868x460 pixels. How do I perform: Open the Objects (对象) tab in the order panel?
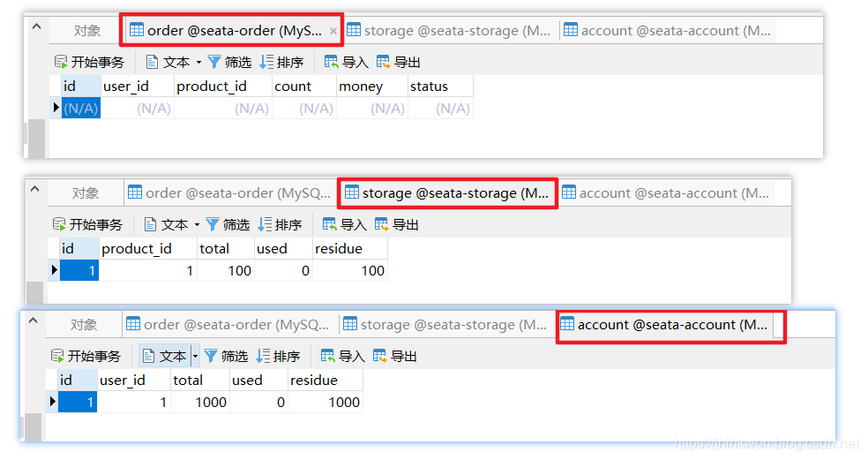pos(87,31)
